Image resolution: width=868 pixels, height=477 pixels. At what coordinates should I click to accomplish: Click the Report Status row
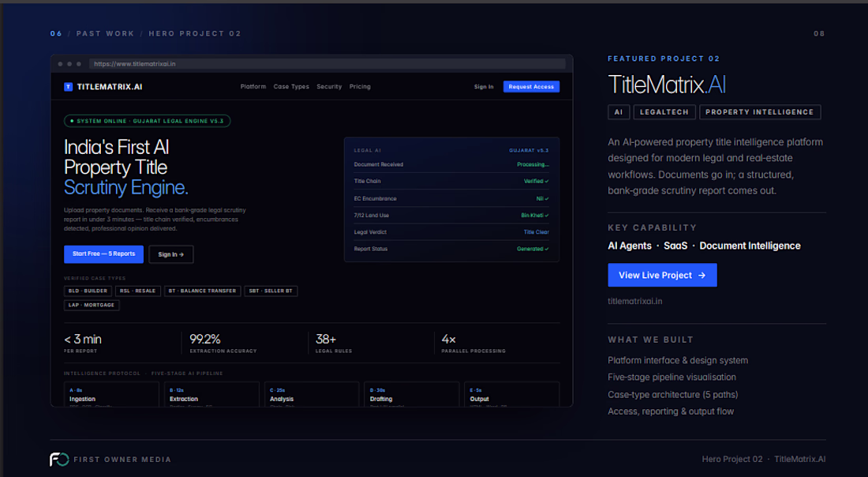(x=451, y=249)
